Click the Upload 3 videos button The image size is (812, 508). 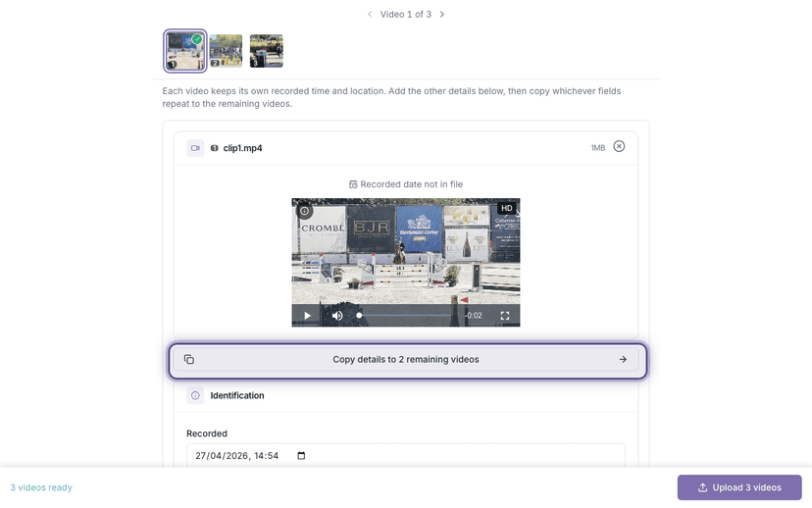pyautogui.click(x=739, y=487)
